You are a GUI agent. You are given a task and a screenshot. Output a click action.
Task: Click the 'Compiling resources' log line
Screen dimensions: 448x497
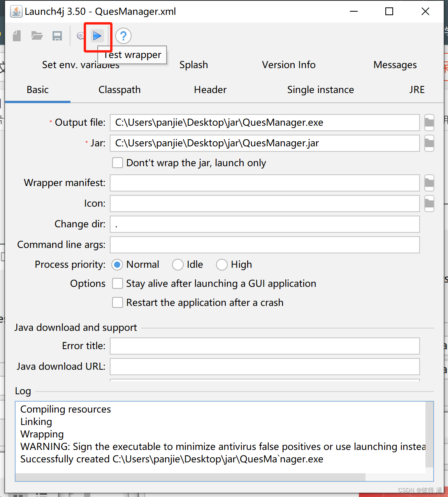point(65,409)
